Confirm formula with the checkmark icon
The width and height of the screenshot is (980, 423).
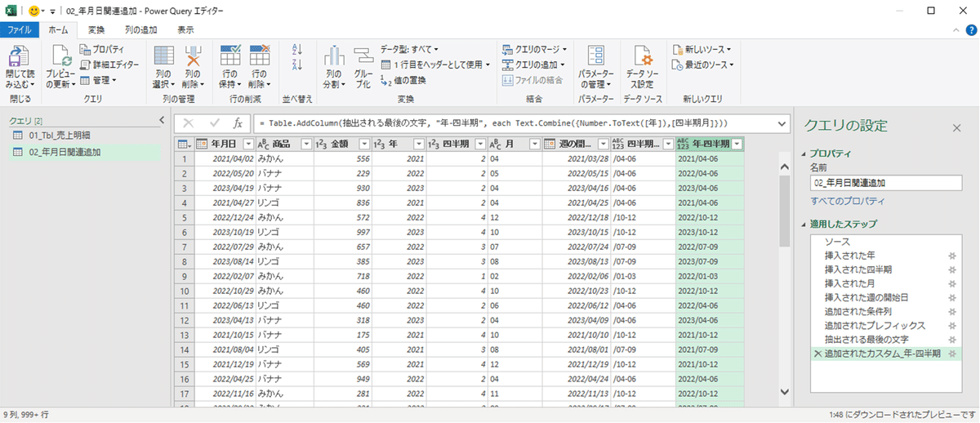point(214,123)
